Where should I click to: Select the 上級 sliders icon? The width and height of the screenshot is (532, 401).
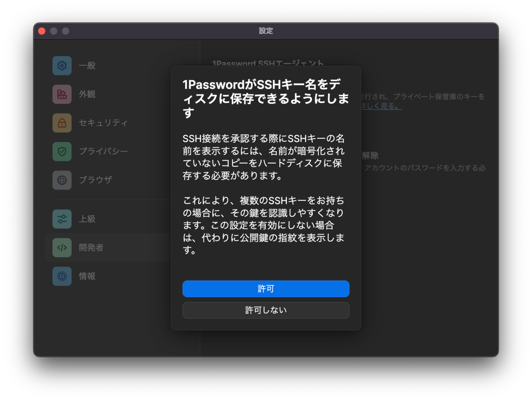pos(62,219)
